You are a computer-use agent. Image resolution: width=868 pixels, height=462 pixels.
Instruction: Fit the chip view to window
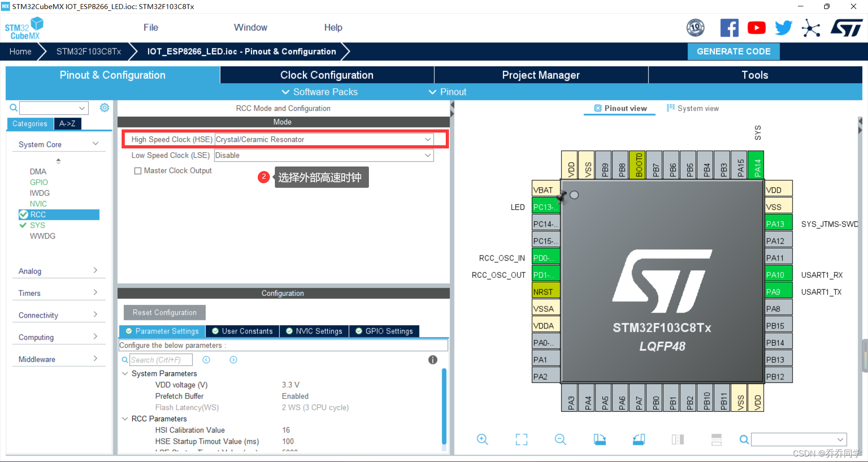[x=521, y=439]
